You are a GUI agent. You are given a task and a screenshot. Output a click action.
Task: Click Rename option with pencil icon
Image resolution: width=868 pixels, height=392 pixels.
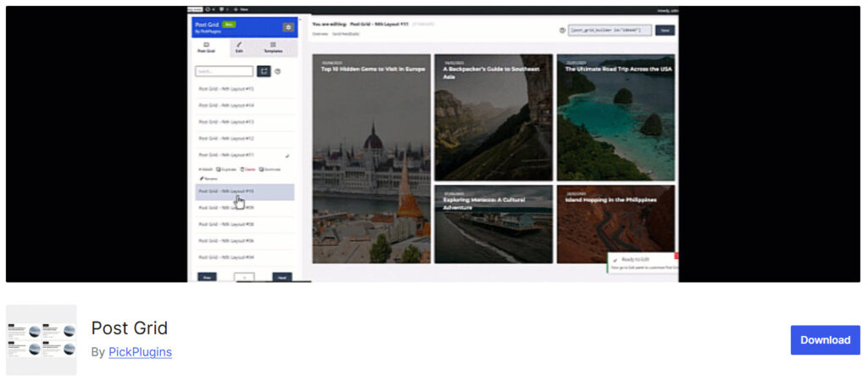click(x=209, y=178)
